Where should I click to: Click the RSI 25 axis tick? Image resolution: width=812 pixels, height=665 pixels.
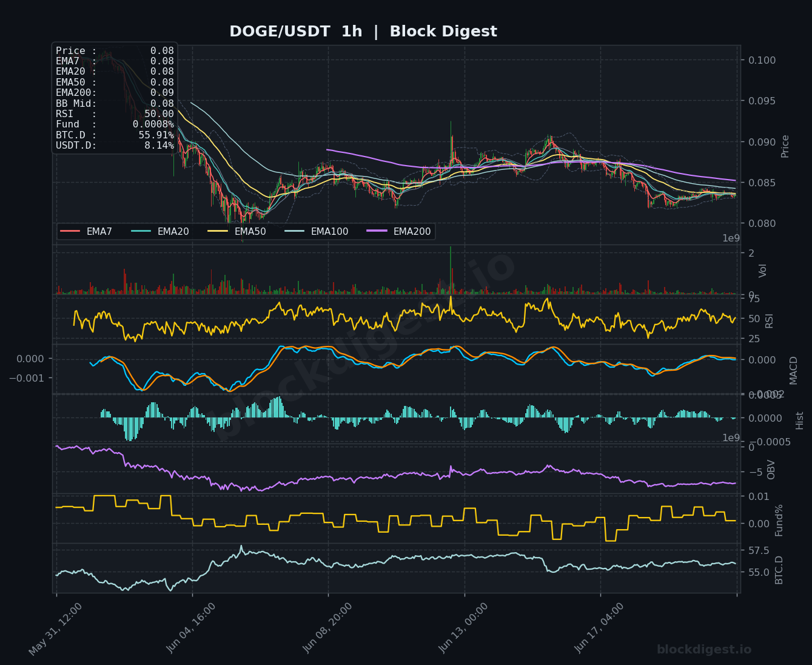754,339
